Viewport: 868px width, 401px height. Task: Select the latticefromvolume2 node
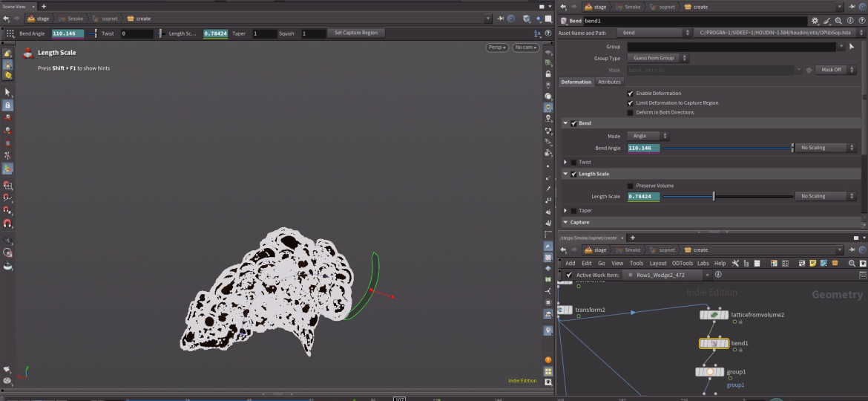714,315
